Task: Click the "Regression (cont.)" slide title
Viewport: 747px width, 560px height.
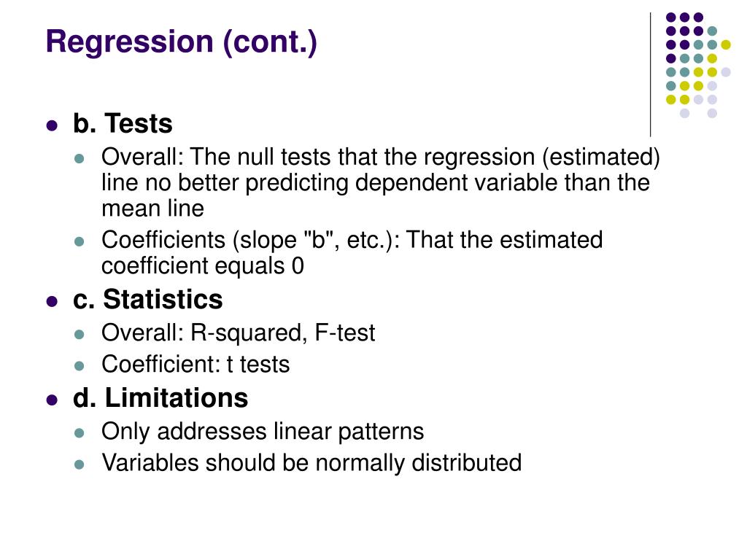Action: click(x=182, y=42)
